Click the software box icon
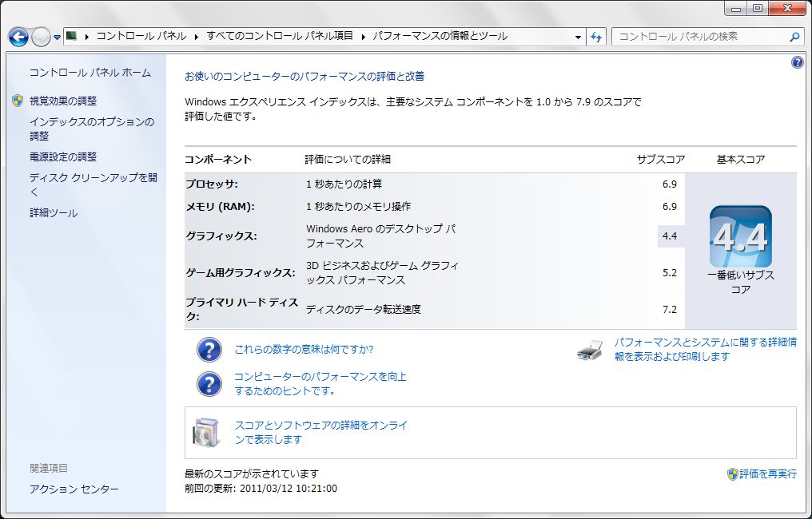Screen dimensions: 812x519 [x=207, y=433]
